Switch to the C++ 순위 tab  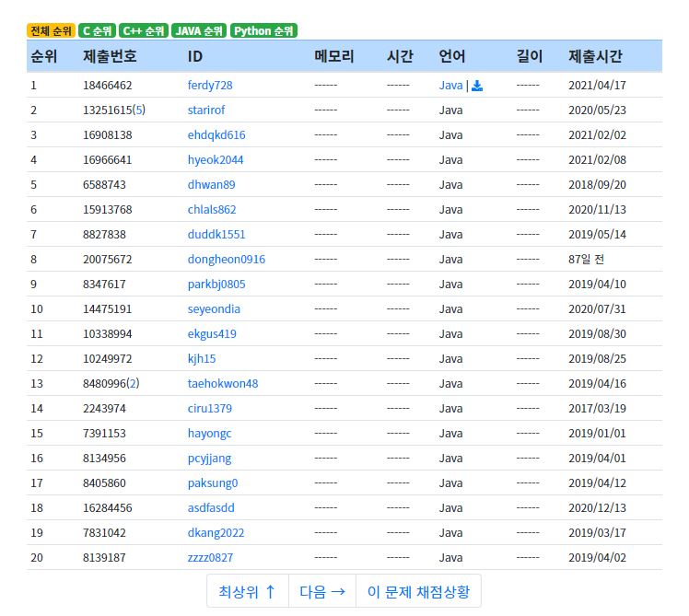(144, 30)
